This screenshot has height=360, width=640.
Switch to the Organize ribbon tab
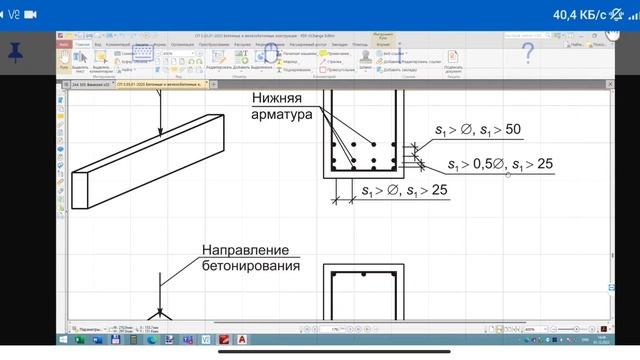click(182, 44)
